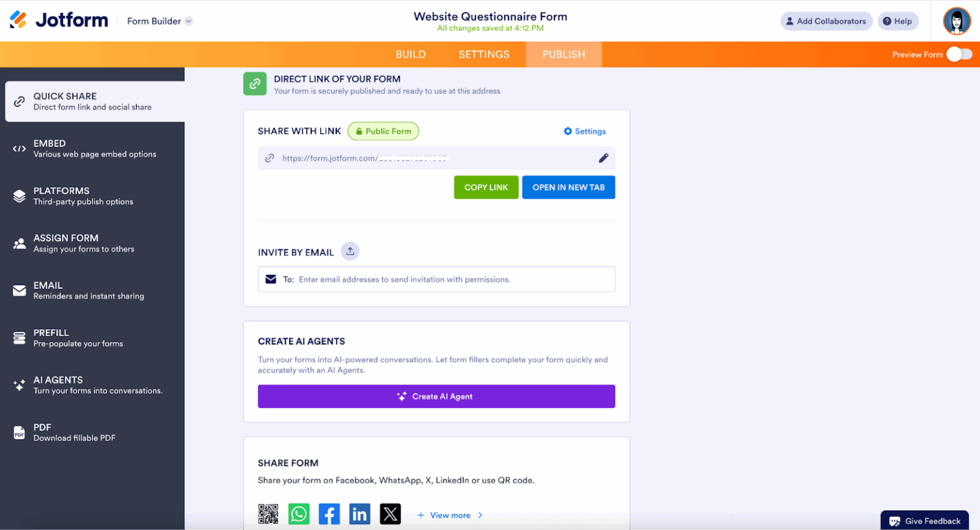Viewport: 980px width, 530px height.
Task: Share form on X icon
Action: 390,514
